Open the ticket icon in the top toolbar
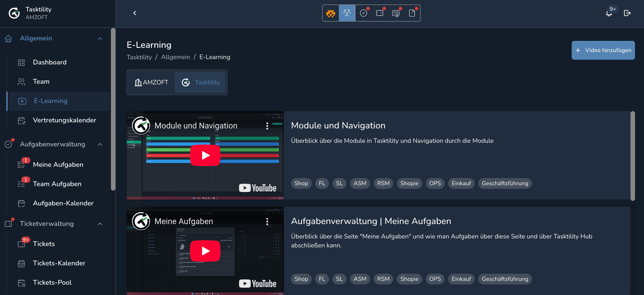 (x=379, y=13)
